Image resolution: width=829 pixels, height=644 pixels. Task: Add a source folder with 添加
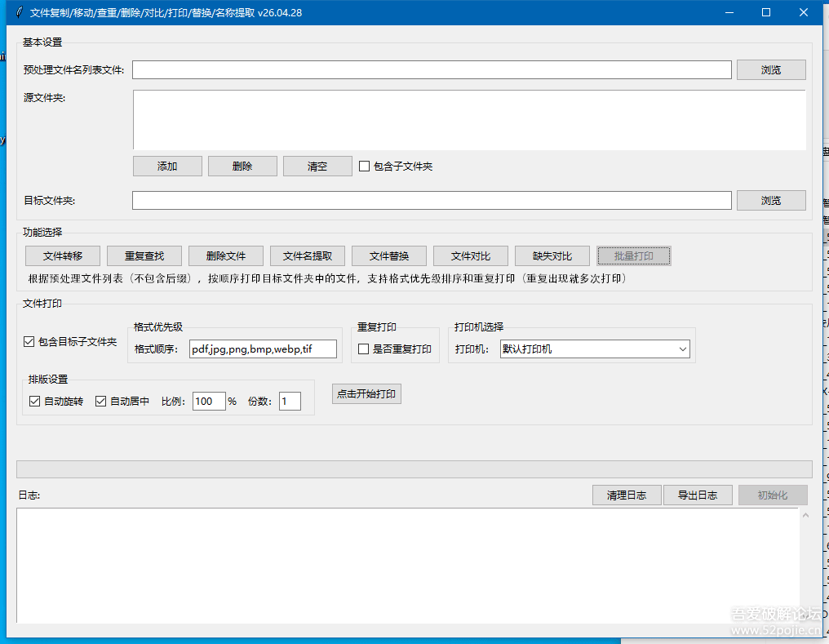click(167, 166)
